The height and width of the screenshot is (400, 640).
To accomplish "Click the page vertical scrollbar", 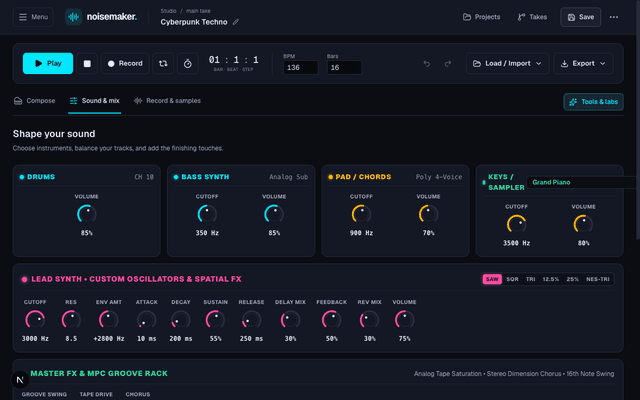I will pyautogui.click(x=638, y=122).
